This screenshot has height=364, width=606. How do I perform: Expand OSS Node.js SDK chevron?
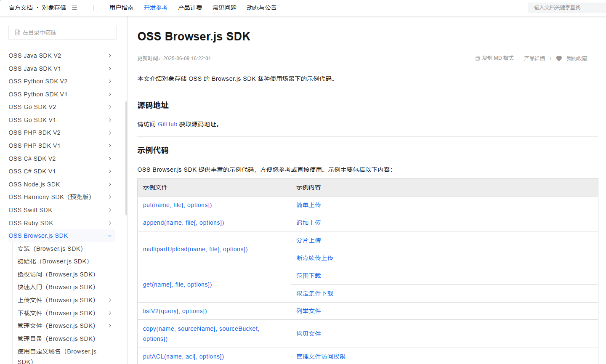point(110,184)
